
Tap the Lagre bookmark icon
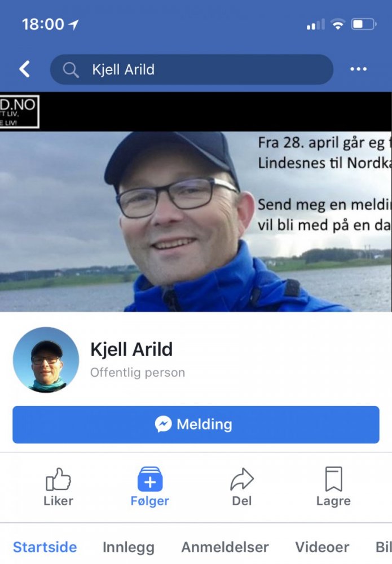coord(333,479)
